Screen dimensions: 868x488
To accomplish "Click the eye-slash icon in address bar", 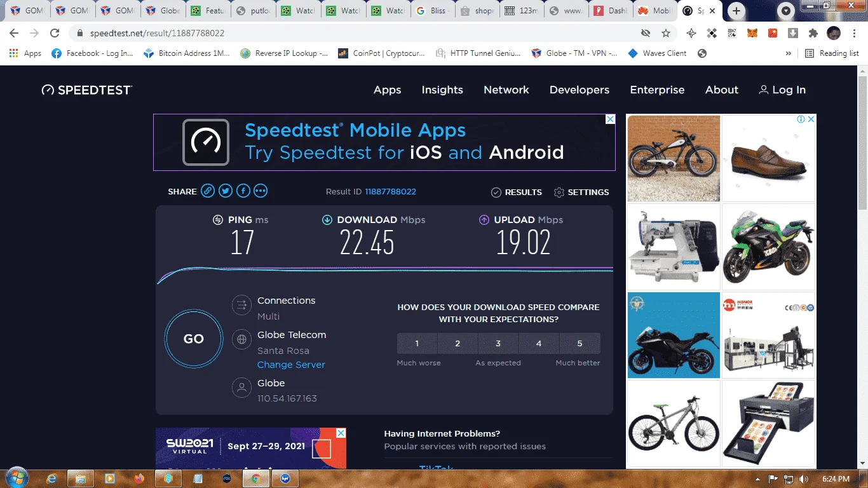I will [646, 33].
